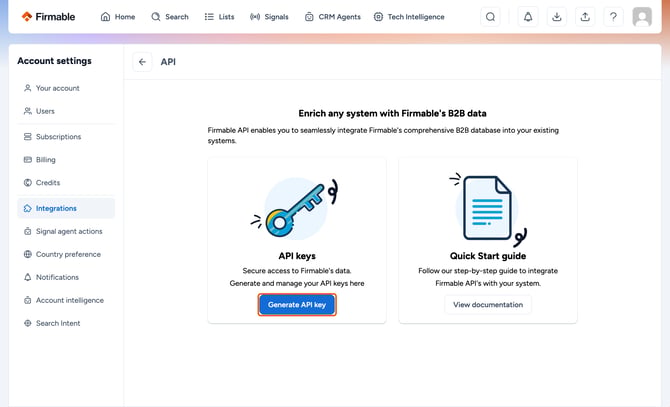Screen dimensions: 670x407
Task: Click the Account settings heading
Action: [x=54, y=61]
